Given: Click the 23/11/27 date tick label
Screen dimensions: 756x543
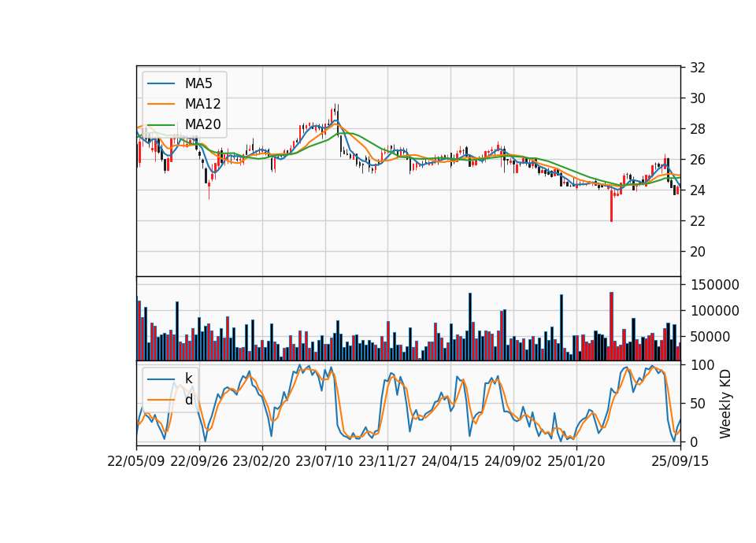Looking at the screenshot, I should pos(387,461).
